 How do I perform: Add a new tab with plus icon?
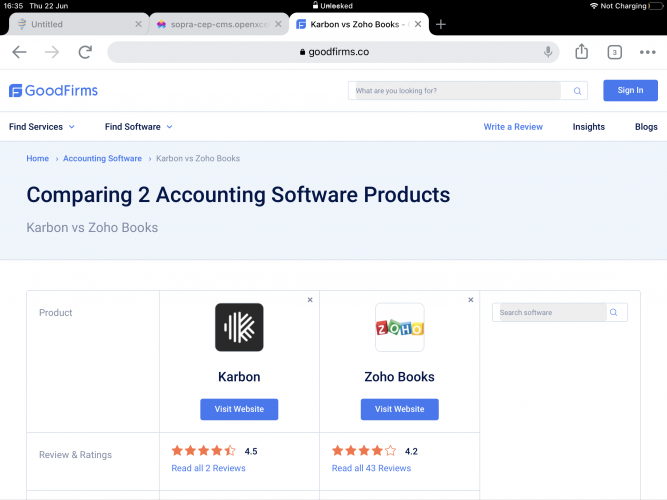441,24
